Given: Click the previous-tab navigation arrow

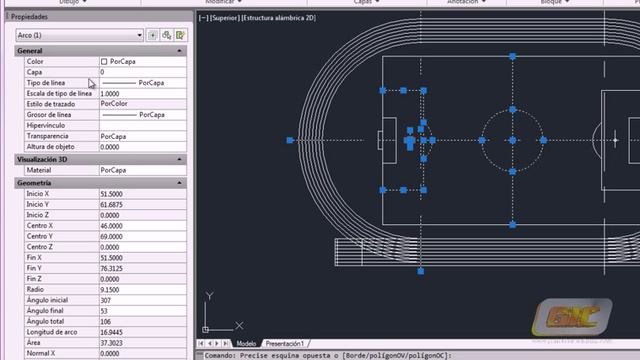Looking at the screenshot, I should click(x=209, y=344).
